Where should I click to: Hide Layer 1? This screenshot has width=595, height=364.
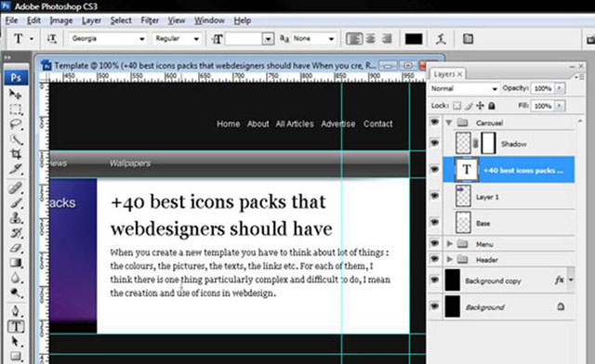(x=434, y=196)
